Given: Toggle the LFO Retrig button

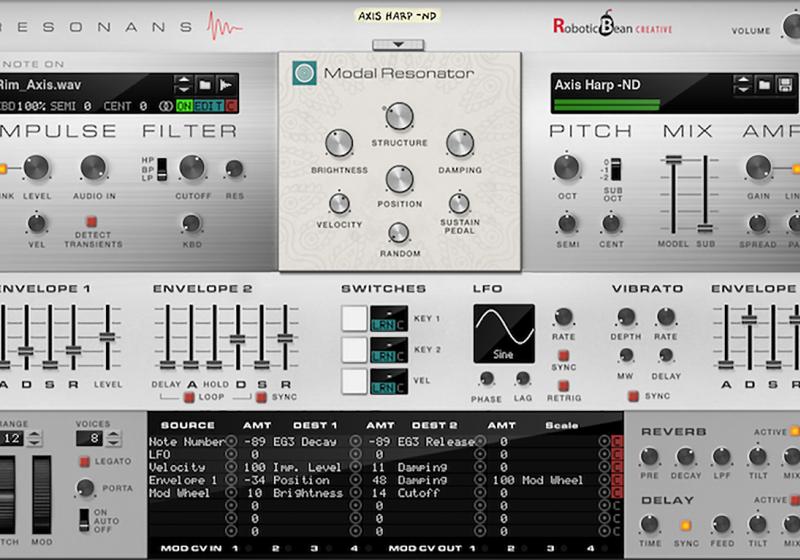Looking at the screenshot, I should [x=564, y=386].
